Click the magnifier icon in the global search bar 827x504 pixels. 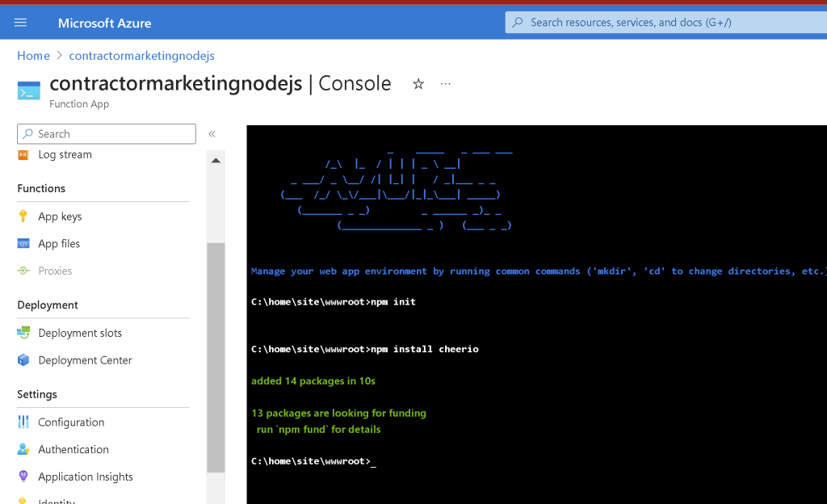coord(518,22)
